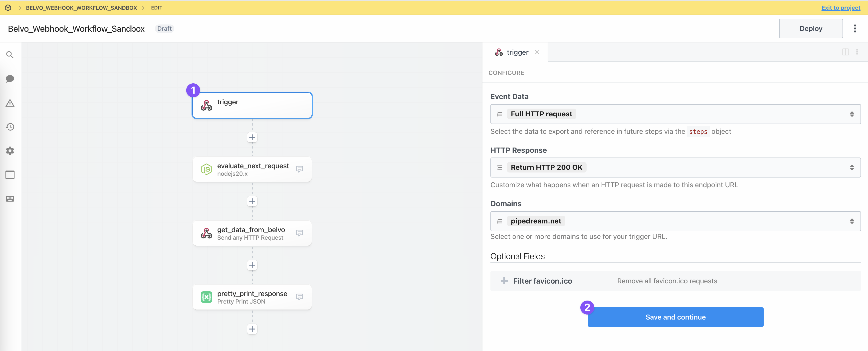
Task: Click BELVO_WEBHOOK_WORKFLOW_SANDBOX breadcrumb
Action: point(81,8)
